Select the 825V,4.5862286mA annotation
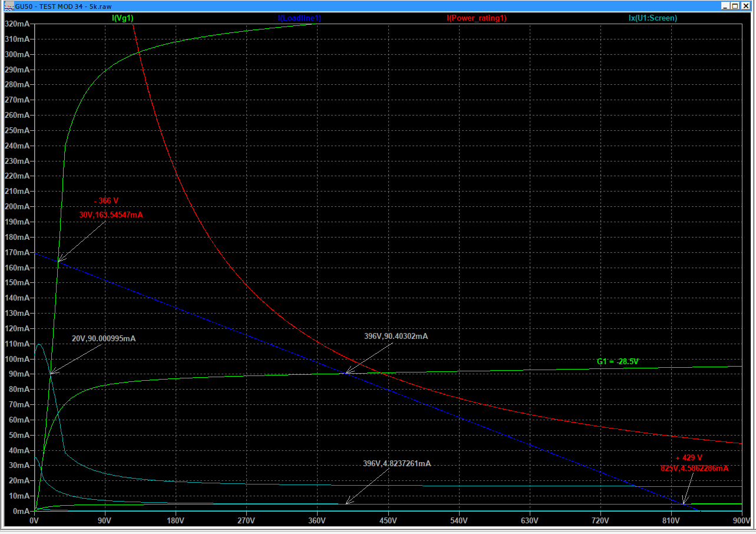This screenshot has width=756, height=534. (x=695, y=469)
